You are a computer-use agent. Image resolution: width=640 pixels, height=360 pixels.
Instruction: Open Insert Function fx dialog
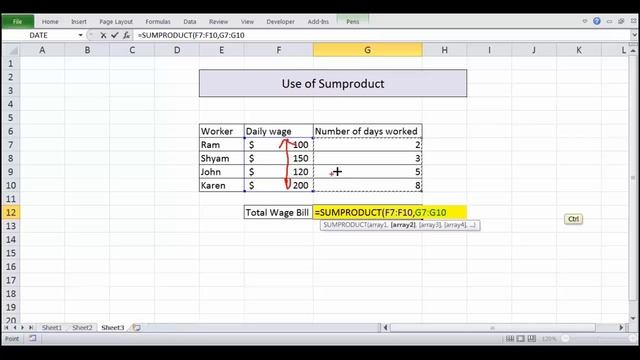127,36
